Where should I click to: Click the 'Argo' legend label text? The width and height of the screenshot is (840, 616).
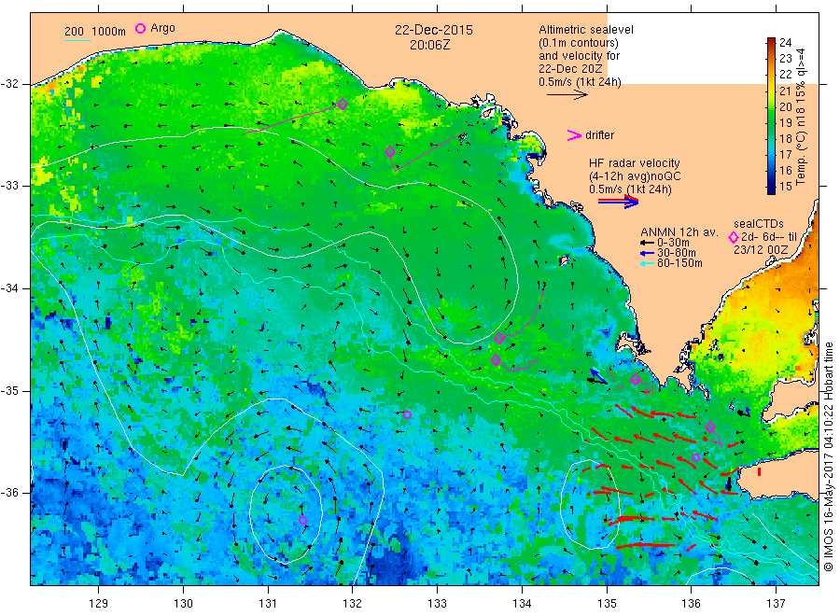pos(162,28)
